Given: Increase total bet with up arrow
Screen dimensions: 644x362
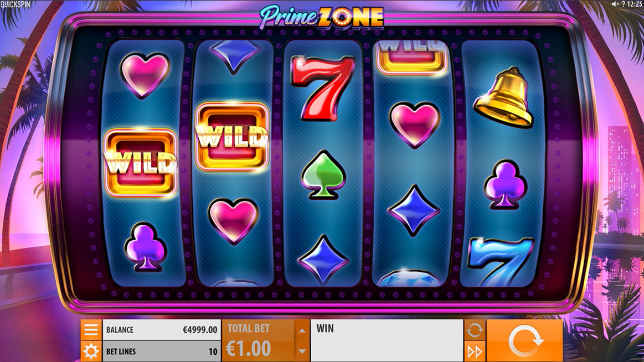Looking at the screenshot, I should pyautogui.click(x=302, y=331).
